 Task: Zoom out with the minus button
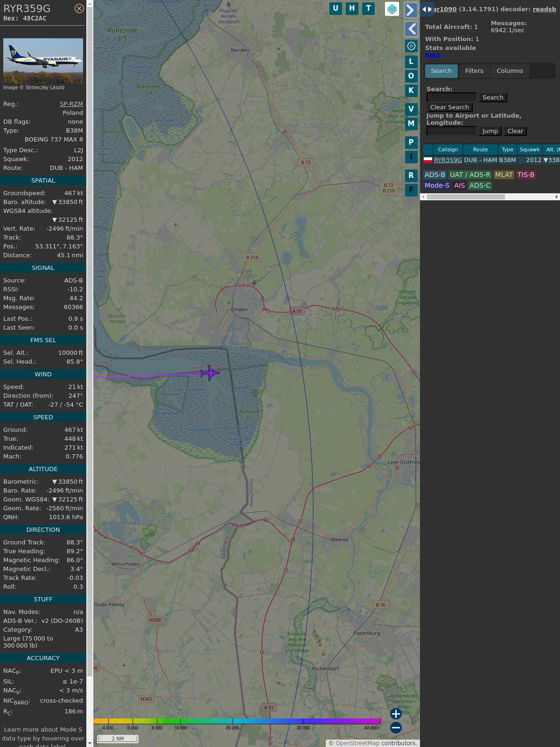[x=396, y=727]
